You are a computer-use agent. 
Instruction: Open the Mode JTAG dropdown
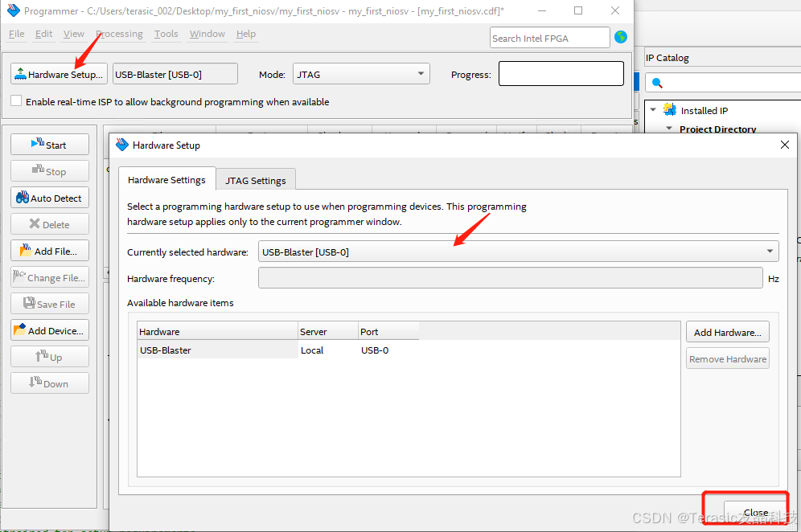pos(361,74)
